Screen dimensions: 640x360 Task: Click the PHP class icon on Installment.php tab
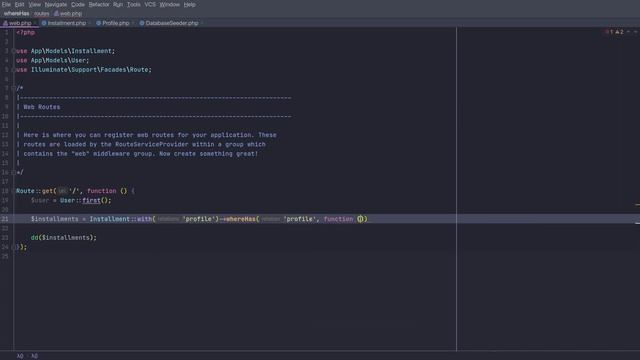click(x=44, y=23)
